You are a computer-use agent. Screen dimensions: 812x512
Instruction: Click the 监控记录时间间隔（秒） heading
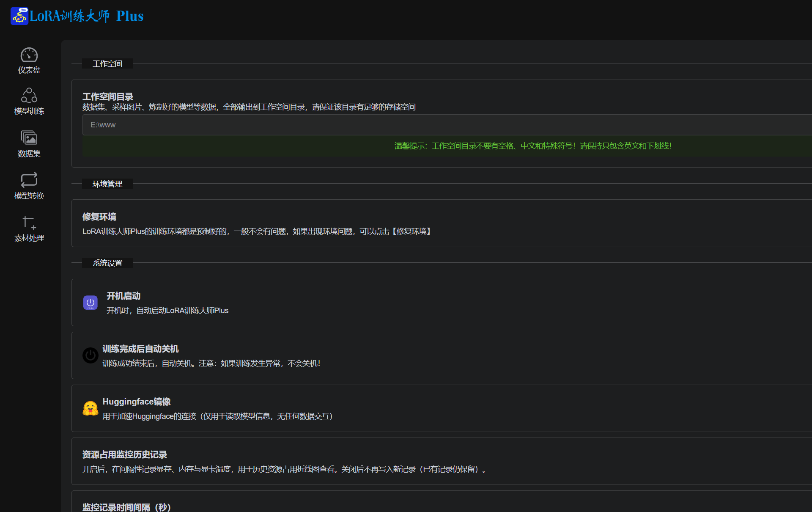pyautogui.click(x=126, y=507)
